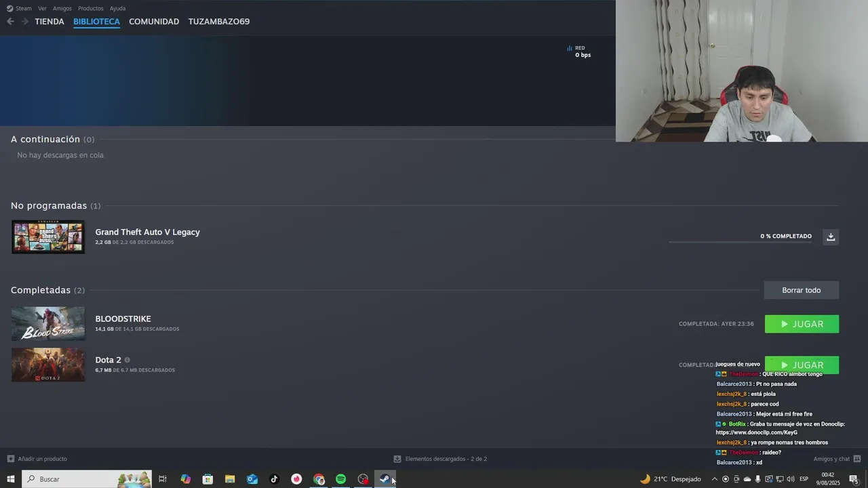Play Dota 2 with the JUGAR button
The width and height of the screenshot is (868, 488).
802,365
